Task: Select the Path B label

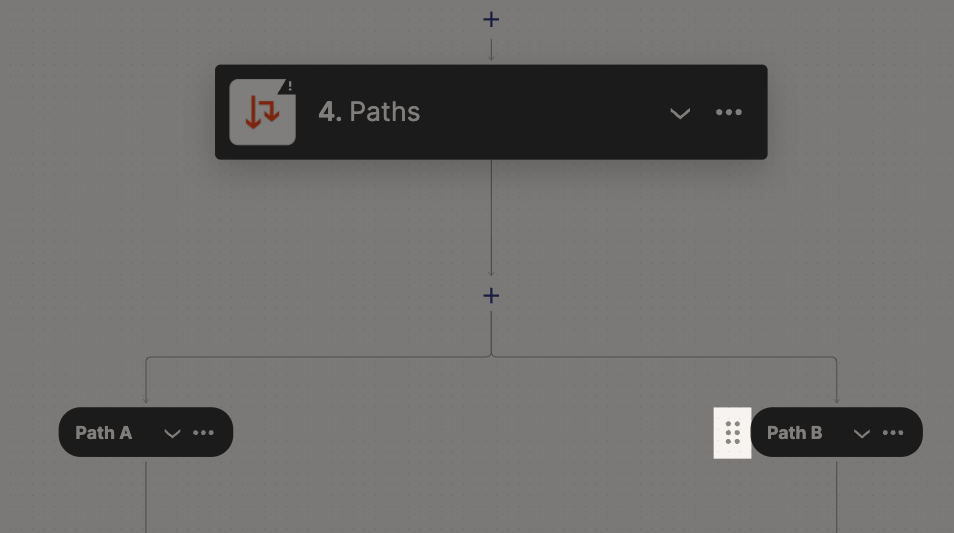Action: click(795, 433)
